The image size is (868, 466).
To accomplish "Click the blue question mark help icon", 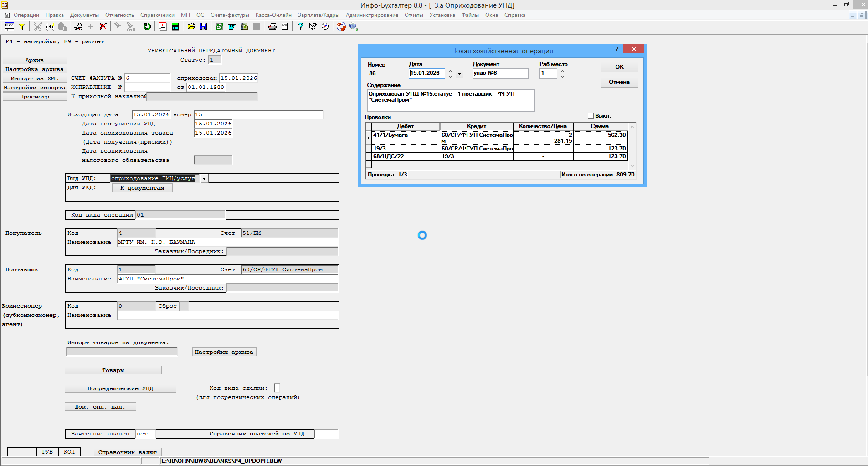I will [300, 26].
